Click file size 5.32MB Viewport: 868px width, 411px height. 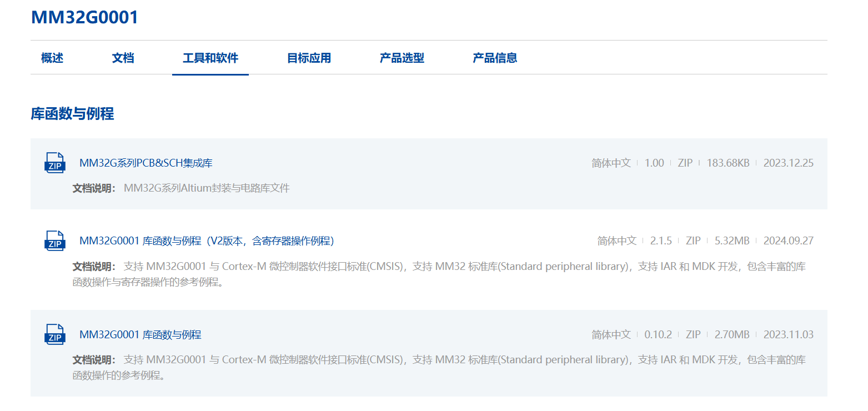[732, 241]
